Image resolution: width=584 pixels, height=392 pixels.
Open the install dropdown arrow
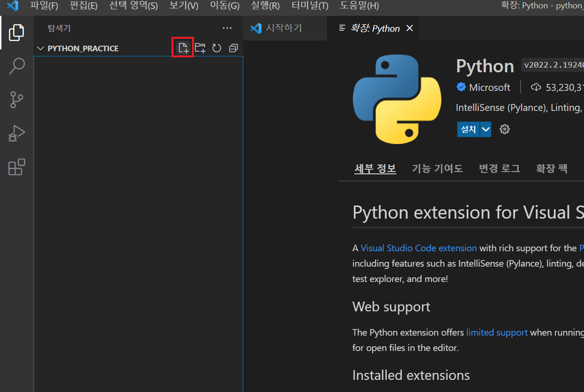click(486, 129)
